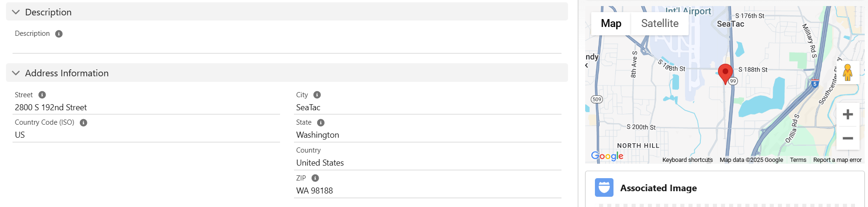Switch to Satellite map view
Viewport: 868px width, 207px height.
pyautogui.click(x=659, y=23)
